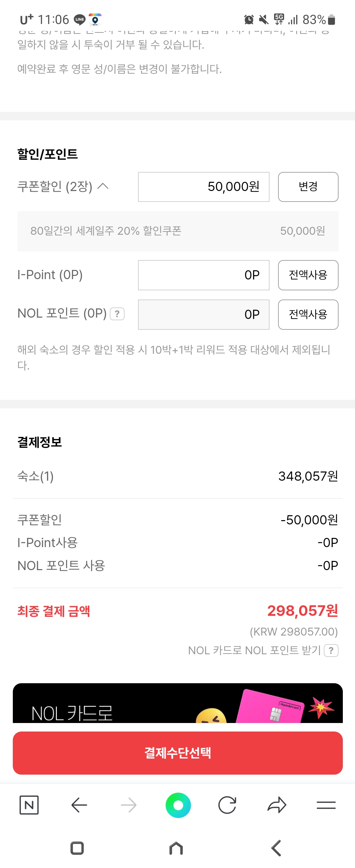This screenshot has height=868, width=355.
Task: Click 결제수단선택 red button
Action: 178,753
